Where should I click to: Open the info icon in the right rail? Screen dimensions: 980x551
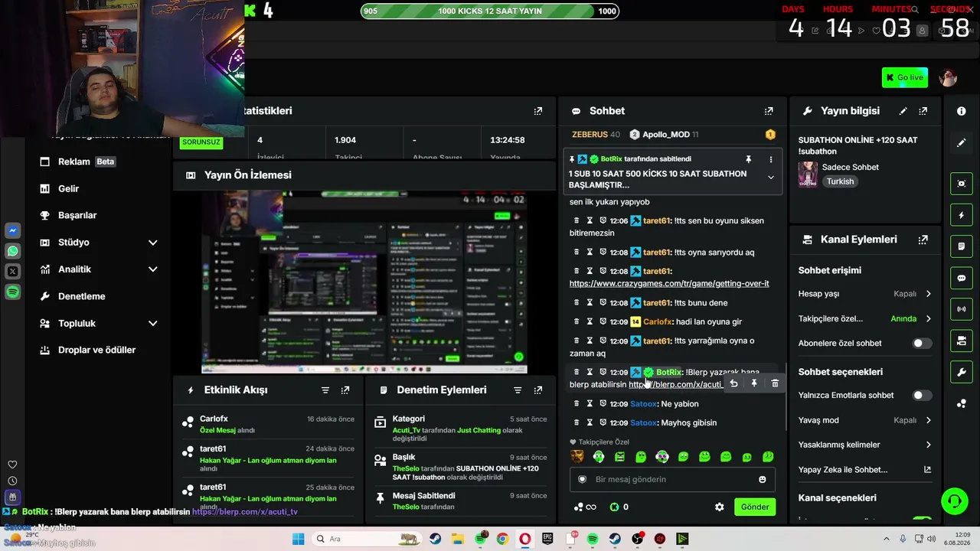tap(962, 111)
